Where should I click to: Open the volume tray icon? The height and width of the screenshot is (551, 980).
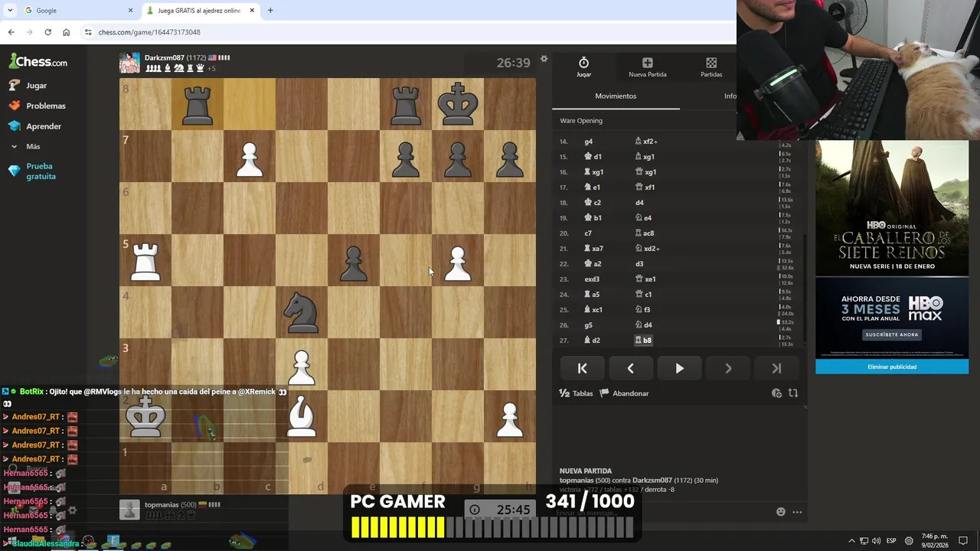876,541
